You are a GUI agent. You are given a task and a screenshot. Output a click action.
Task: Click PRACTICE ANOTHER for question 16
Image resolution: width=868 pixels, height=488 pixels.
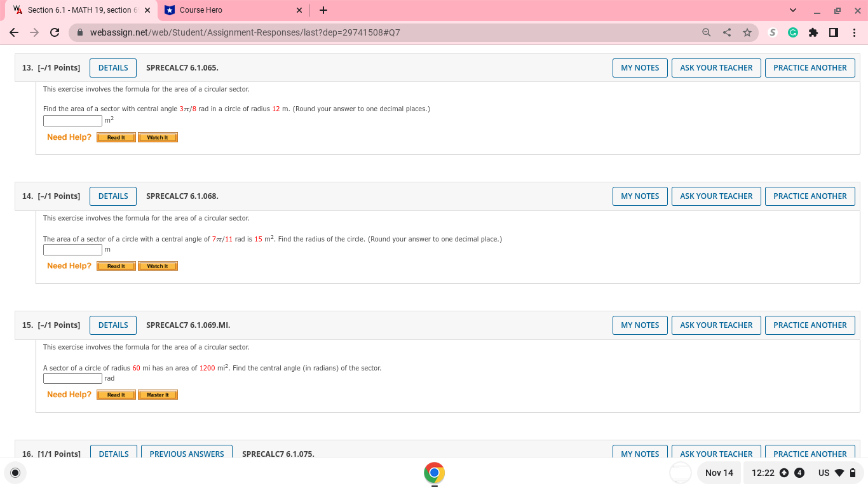point(810,452)
